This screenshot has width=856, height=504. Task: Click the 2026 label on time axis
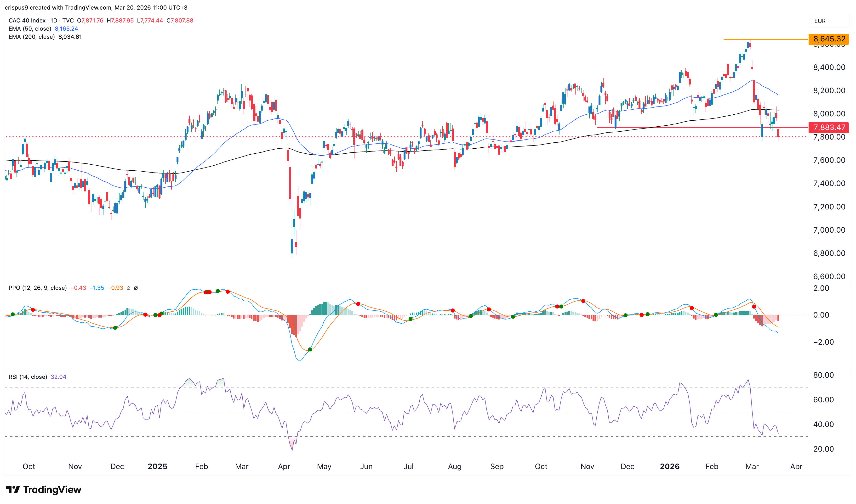(x=669, y=466)
